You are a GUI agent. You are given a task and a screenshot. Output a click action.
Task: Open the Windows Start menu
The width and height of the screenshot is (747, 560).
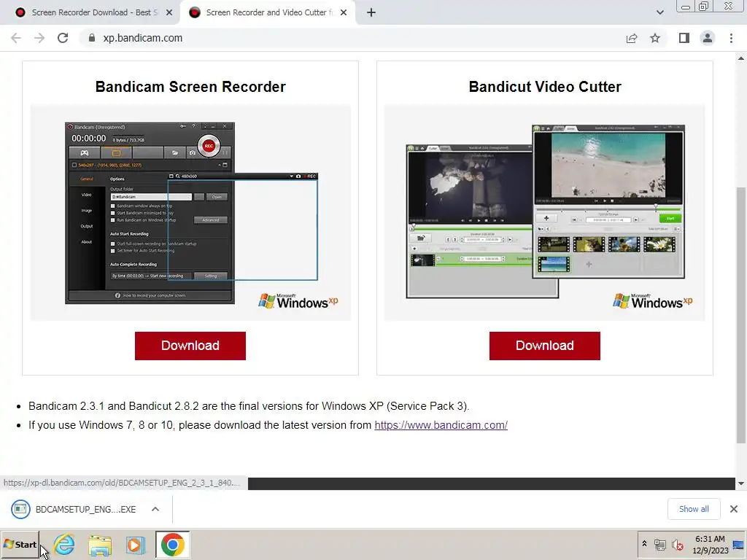(x=20, y=545)
